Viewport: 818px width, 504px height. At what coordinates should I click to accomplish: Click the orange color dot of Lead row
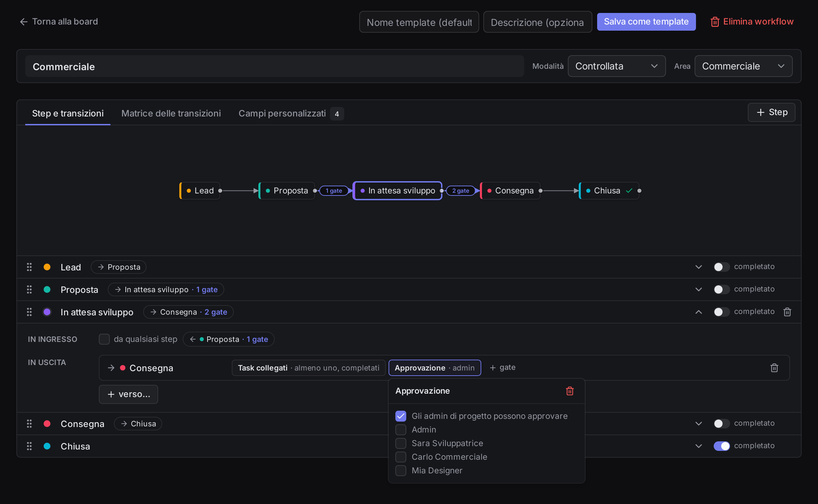point(47,267)
